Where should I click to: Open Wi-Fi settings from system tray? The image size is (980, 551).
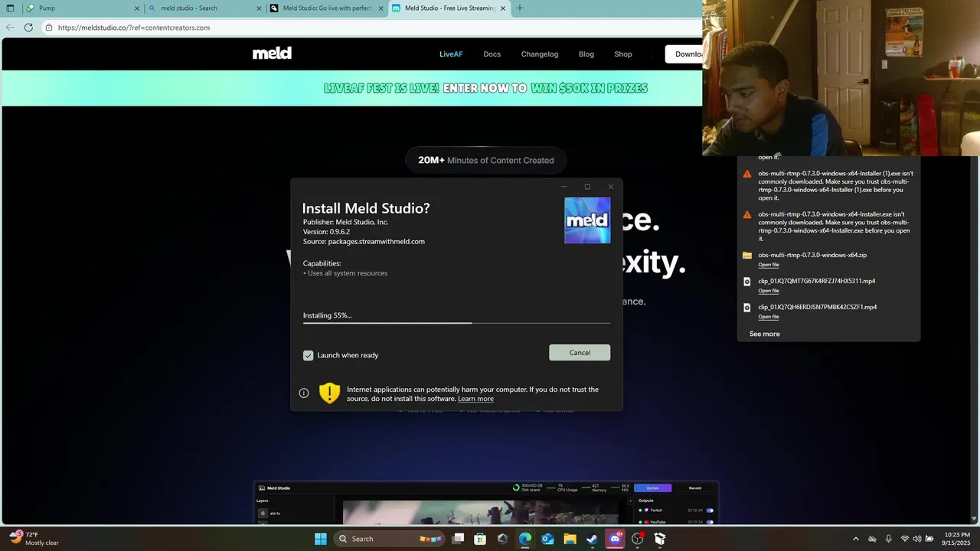click(905, 539)
